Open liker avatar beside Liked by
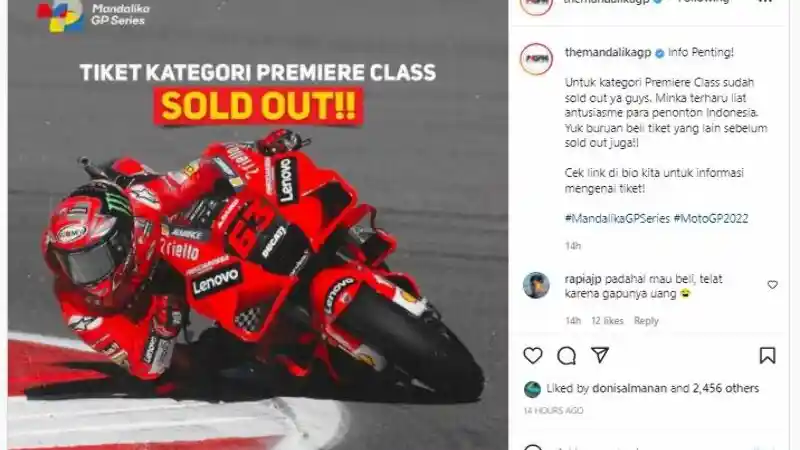Screen dimensions: 800x450 pos(532,389)
